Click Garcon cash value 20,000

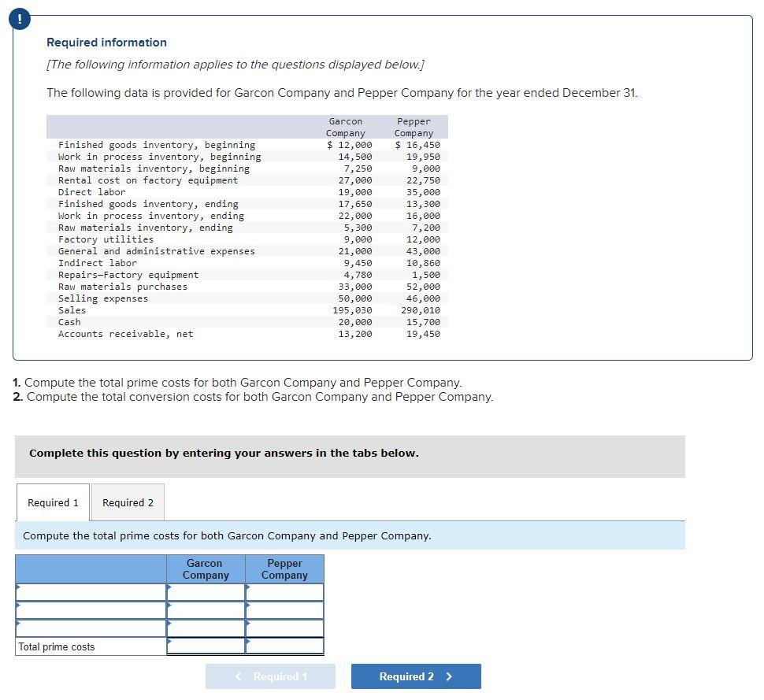(x=355, y=322)
